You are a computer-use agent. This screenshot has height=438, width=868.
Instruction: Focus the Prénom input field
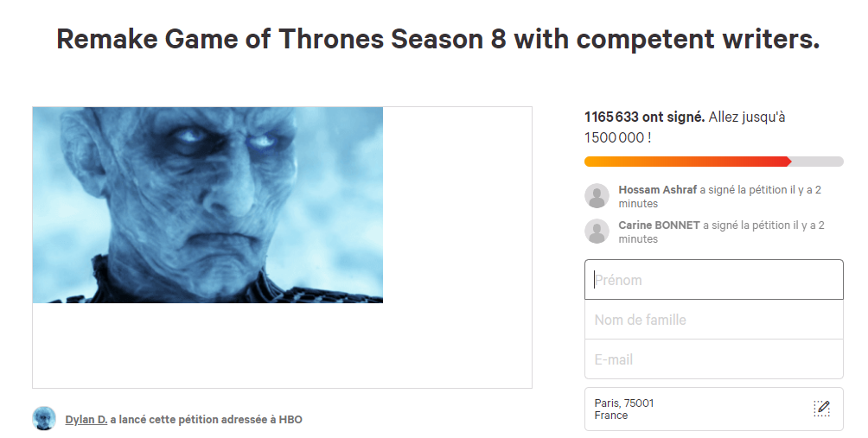[713, 280]
